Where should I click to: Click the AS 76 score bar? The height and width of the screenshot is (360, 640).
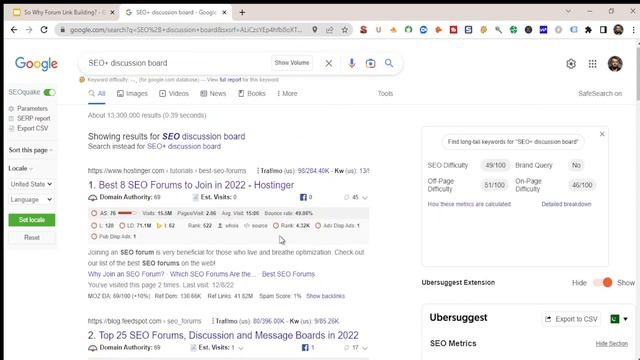(x=127, y=213)
